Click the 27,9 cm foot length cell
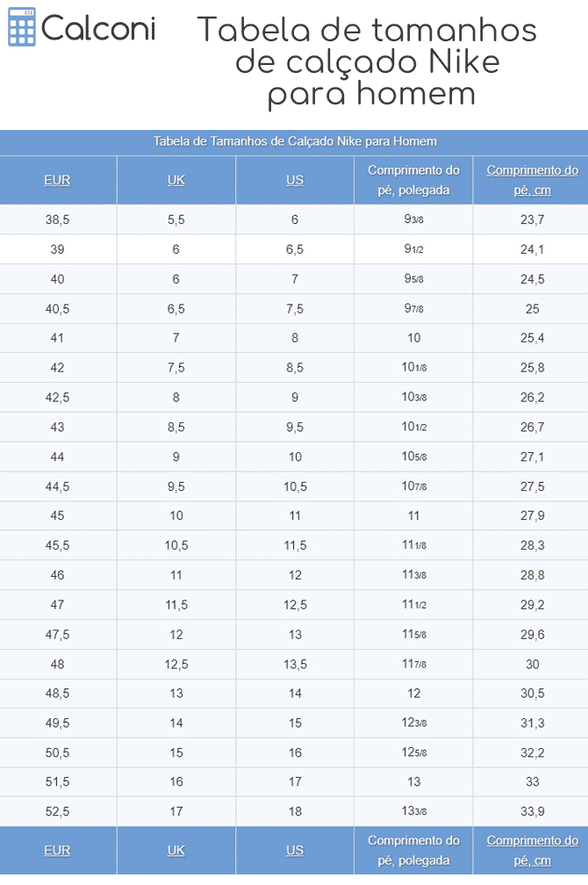 pyautogui.click(x=532, y=515)
